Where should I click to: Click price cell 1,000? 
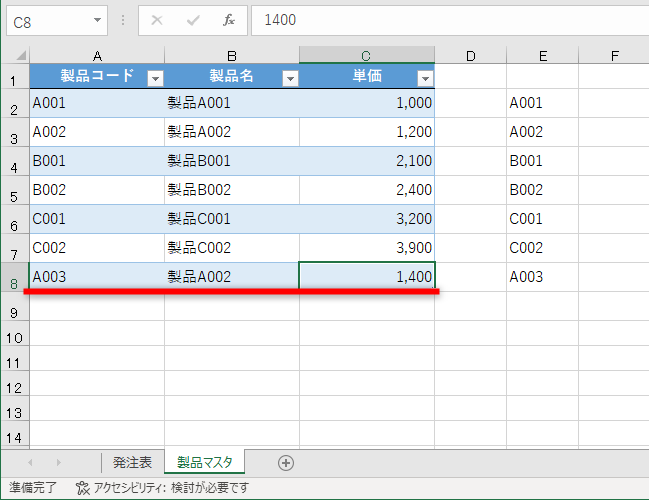[367, 103]
